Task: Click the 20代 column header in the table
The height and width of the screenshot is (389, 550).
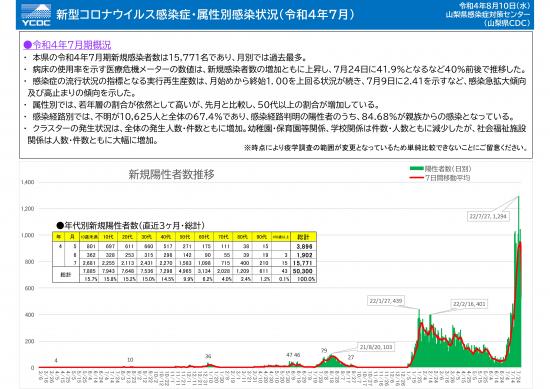Action: [x=127, y=237]
